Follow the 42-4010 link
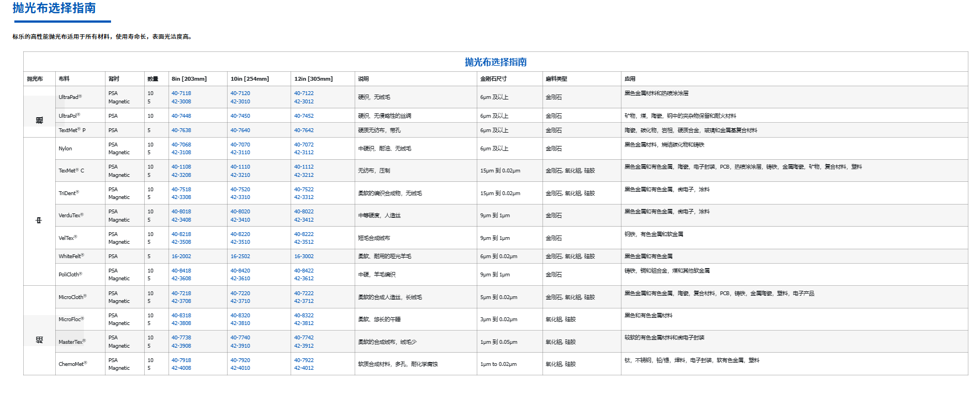 240,368
